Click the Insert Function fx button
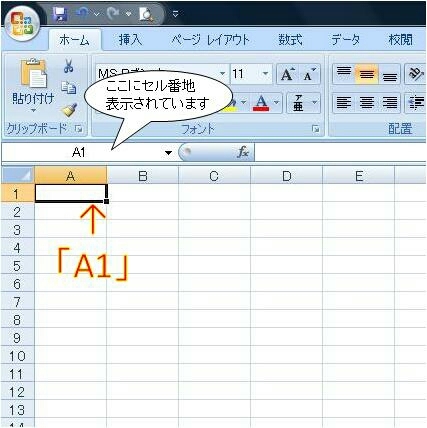 pyautogui.click(x=243, y=152)
